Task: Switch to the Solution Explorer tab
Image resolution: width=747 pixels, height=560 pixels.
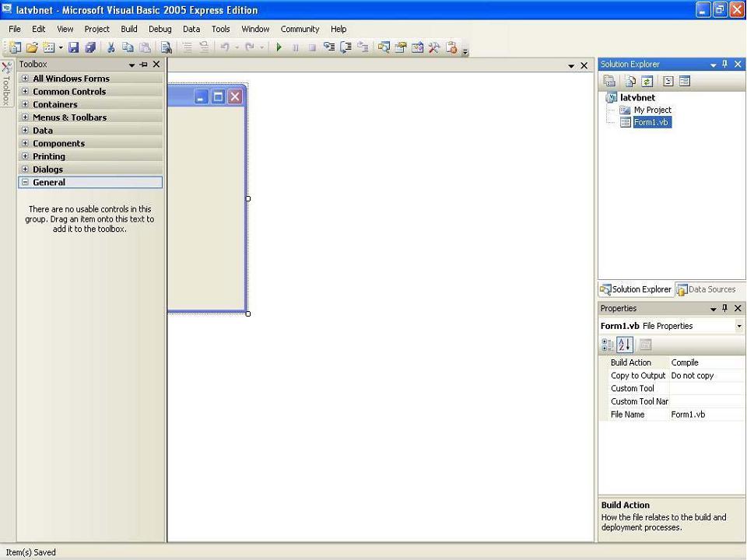Action: pos(636,289)
